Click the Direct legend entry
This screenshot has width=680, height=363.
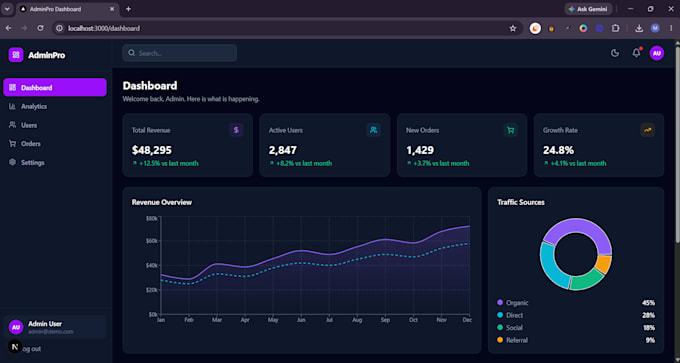coord(576,315)
